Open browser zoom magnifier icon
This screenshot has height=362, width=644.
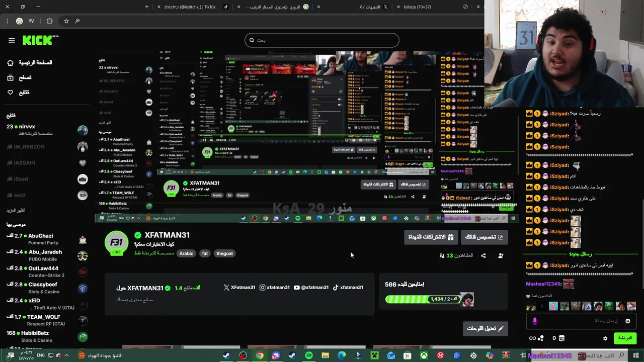77,21
